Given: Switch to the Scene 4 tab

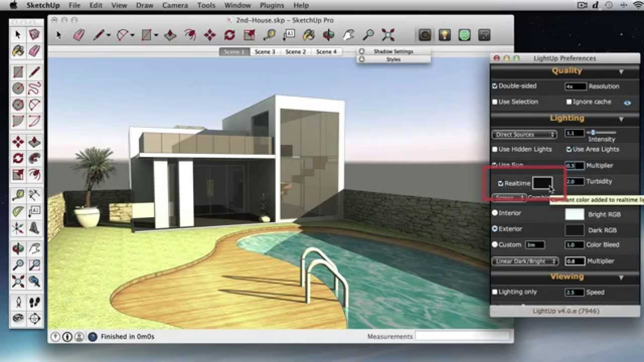Looking at the screenshot, I should point(327,52).
